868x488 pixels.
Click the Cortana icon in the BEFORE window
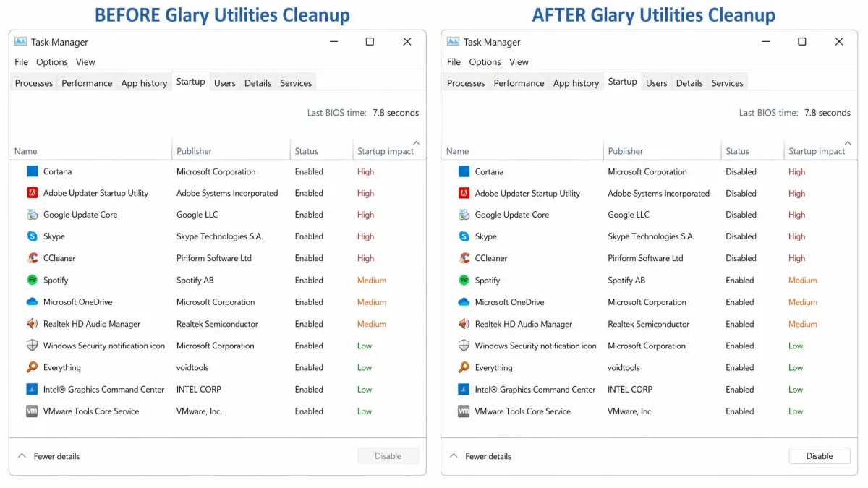click(32, 171)
